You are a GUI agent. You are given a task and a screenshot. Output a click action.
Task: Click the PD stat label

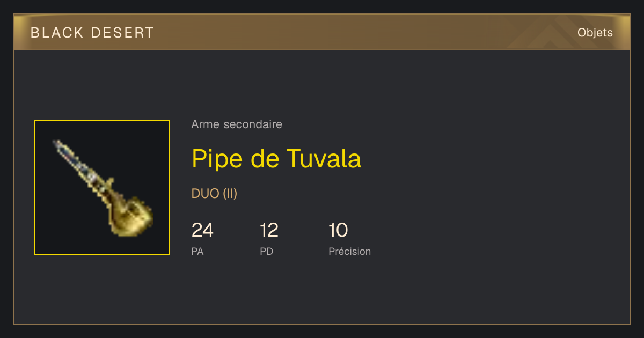267,251
